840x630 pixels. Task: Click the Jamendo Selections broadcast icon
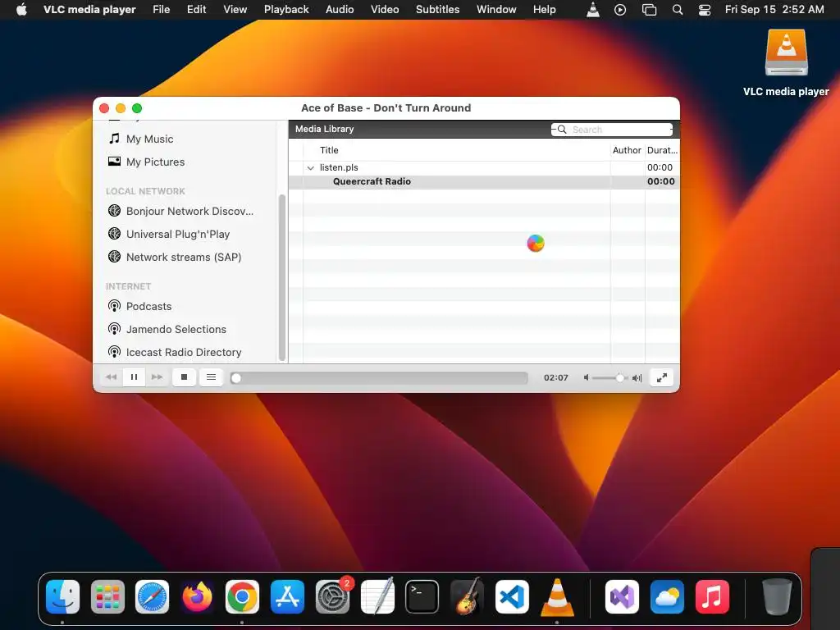coord(114,329)
